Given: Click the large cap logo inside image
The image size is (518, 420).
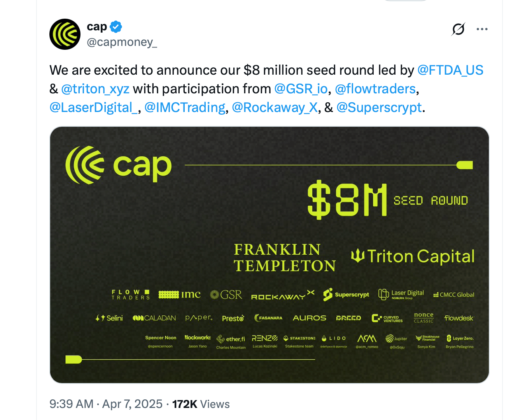Looking at the screenshot, I should [x=119, y=166].
